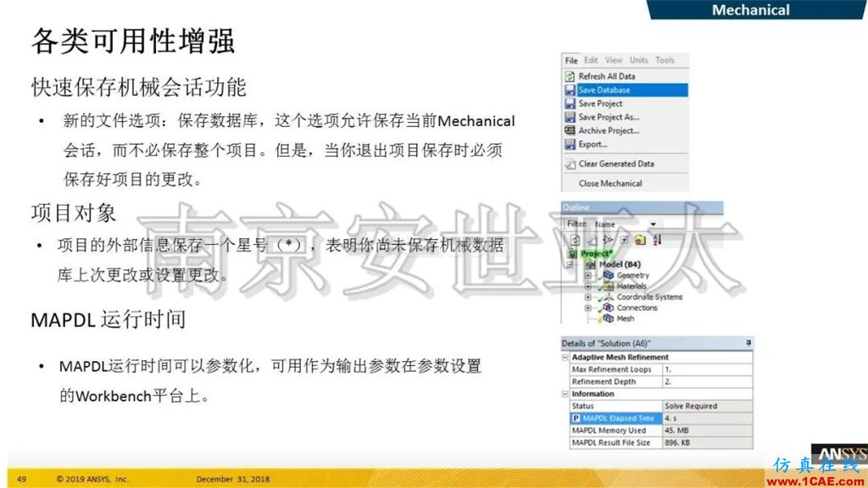Expand the Geometry branch
The height and width of the screenshot is (488, 868).
pos(588,275)
